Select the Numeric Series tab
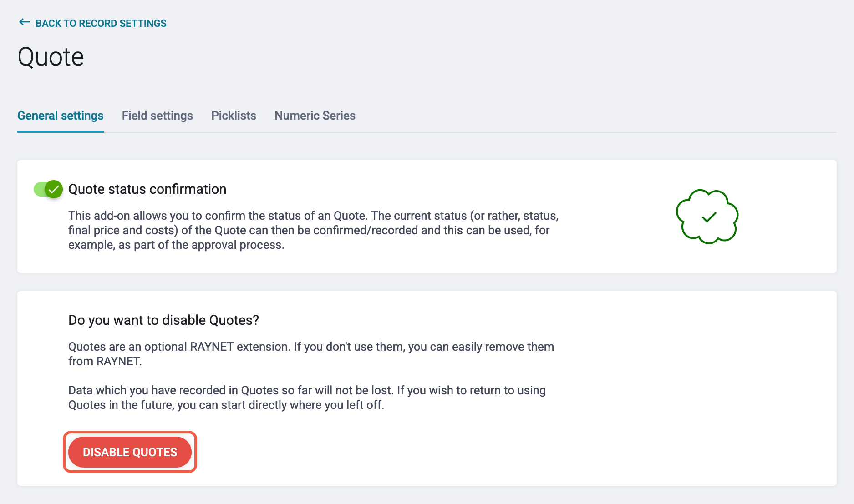The image size is (854, 504). (x=315, y=116)
